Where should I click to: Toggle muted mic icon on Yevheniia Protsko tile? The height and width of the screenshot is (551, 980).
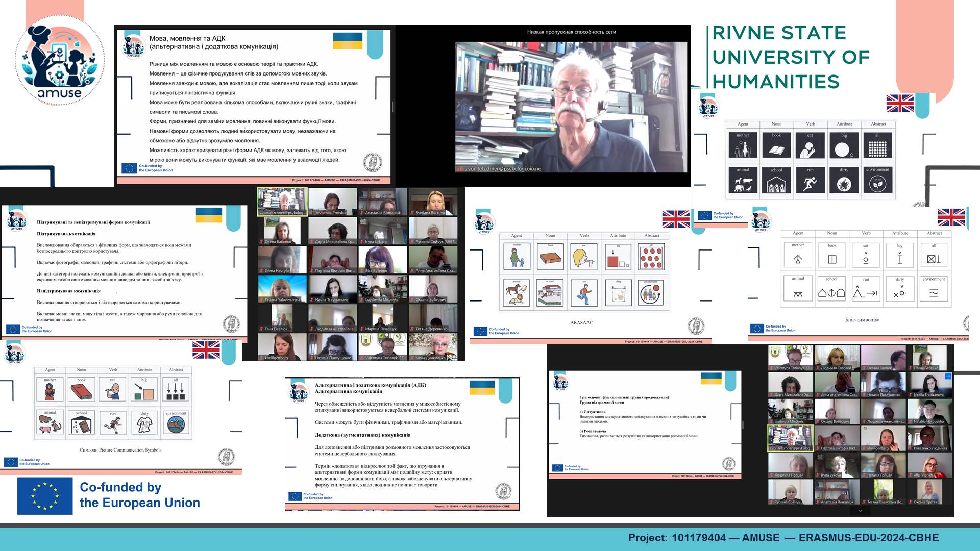(x=312, y=213)
